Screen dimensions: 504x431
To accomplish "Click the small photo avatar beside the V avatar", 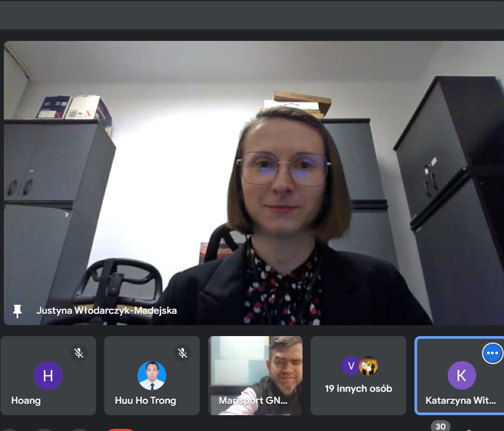I will (369, 366).
